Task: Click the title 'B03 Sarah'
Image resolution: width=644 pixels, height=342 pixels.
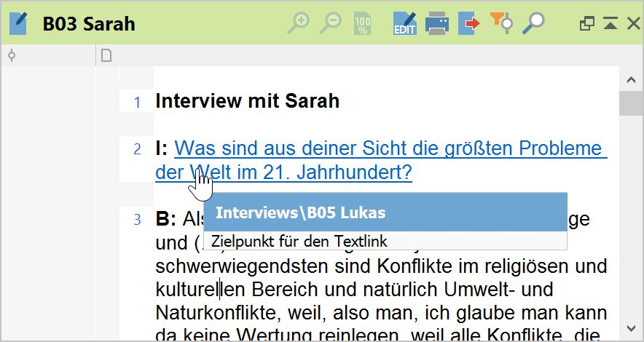Action: point(89,24)
